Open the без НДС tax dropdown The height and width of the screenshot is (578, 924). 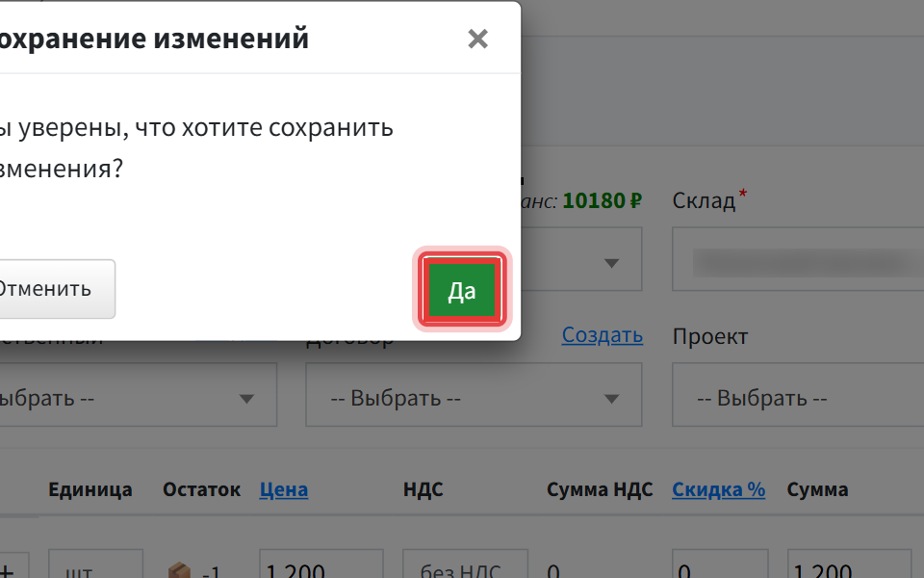click(465, 566)
